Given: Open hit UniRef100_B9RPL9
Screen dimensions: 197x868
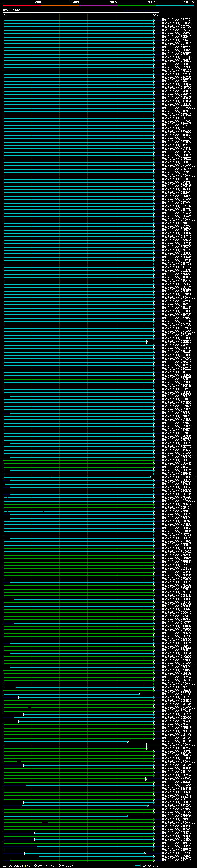Looking at the screenshot, I should pos(176,37).
